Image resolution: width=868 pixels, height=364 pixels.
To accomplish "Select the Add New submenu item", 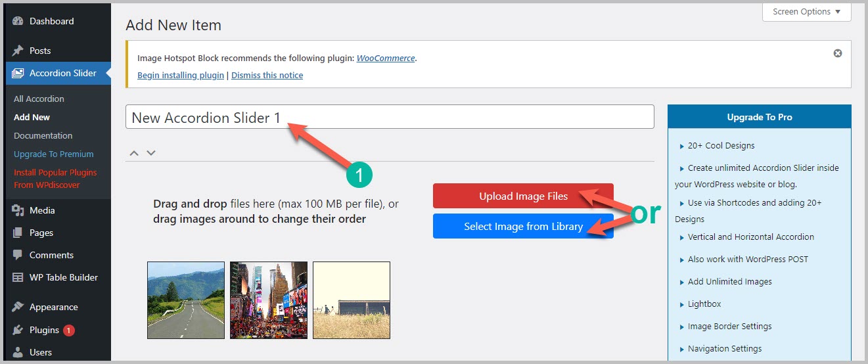I will tap(32, 117).
